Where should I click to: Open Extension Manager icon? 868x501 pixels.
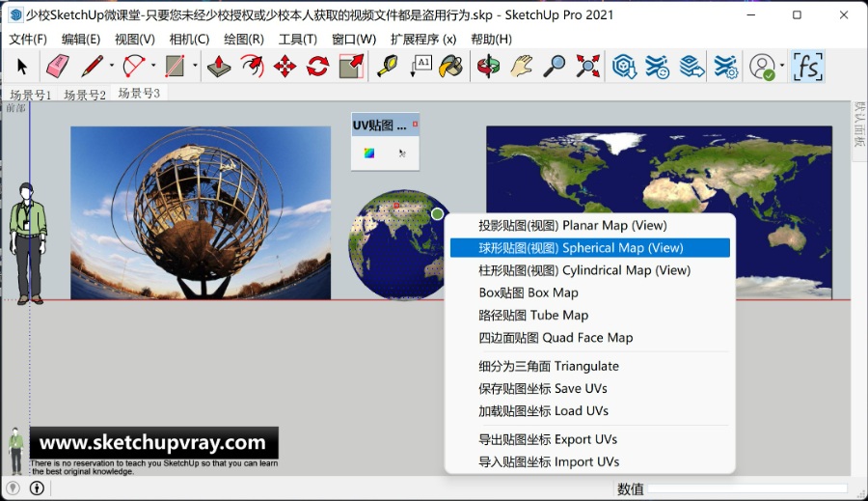[725, 67]
